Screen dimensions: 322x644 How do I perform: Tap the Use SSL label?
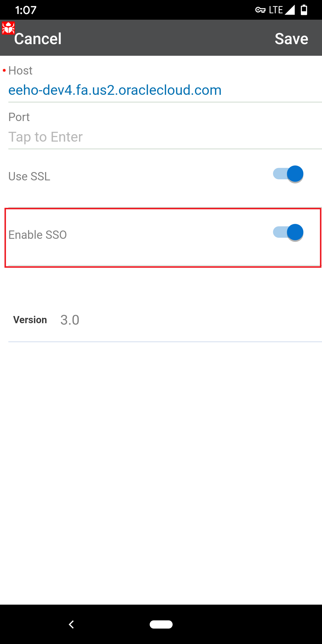29,177
